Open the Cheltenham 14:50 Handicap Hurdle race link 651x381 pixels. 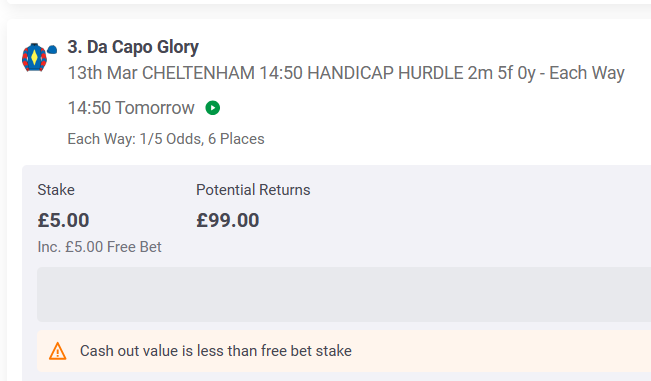346,73
